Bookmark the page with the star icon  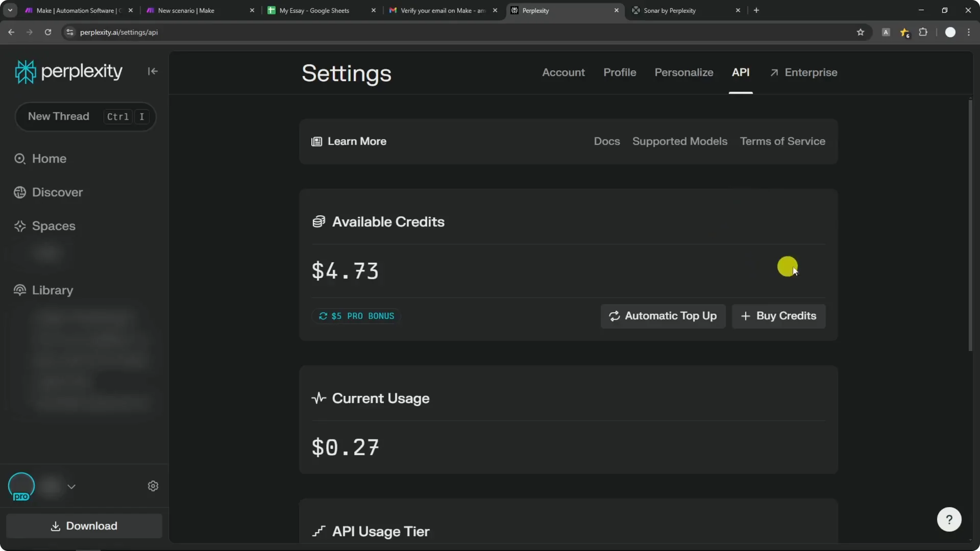point(861,32)
